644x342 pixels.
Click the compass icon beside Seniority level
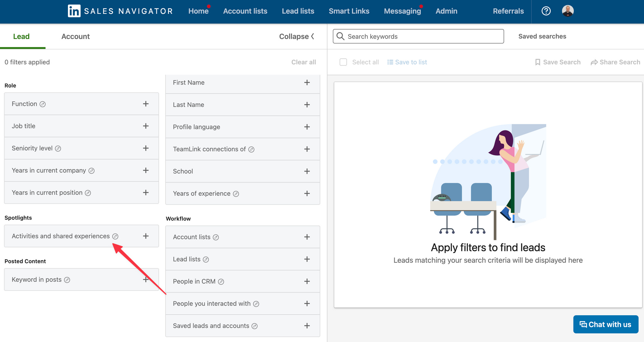pyautogui.click(x=58, y=148)
